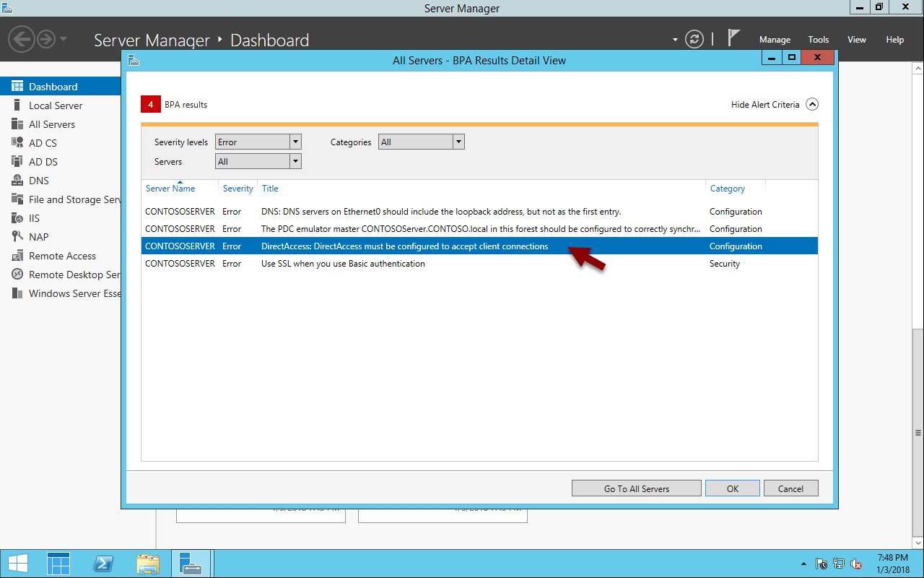
Task: Open the Tools menu
Action: pyautogui.click(x=819, y=40)
